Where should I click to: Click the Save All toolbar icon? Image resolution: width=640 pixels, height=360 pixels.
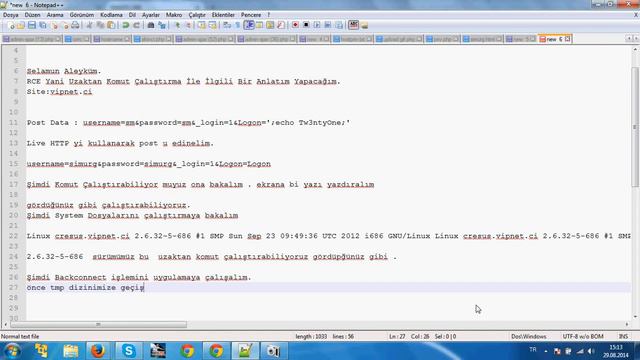[42, 25]
